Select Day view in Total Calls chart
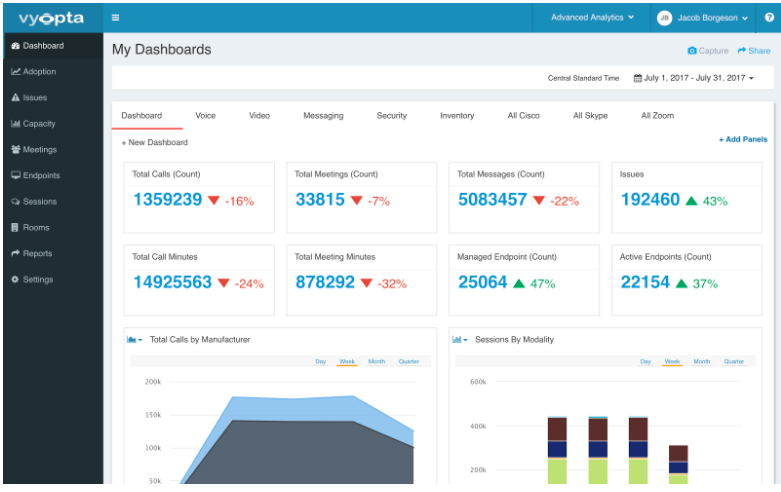 click(320, 362)
